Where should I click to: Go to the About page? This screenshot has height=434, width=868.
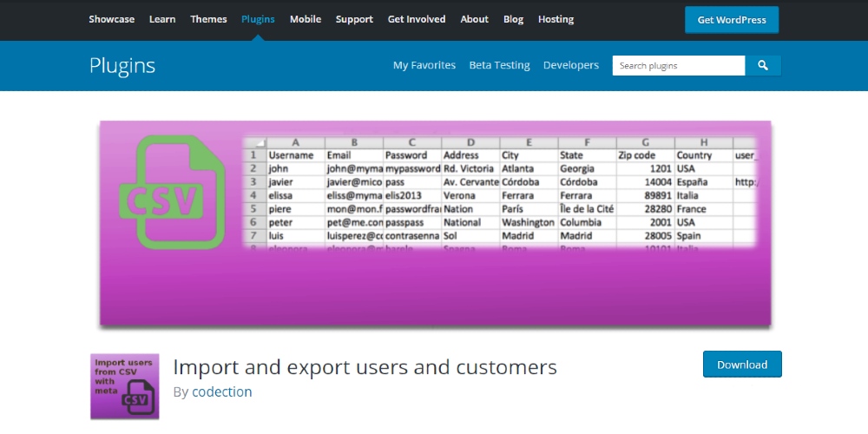pos(475,19)
